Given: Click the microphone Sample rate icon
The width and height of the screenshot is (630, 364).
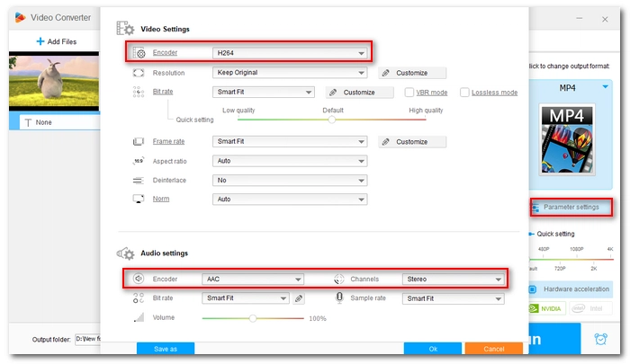Looking at the screenshot, I should (x=340, y=298).
